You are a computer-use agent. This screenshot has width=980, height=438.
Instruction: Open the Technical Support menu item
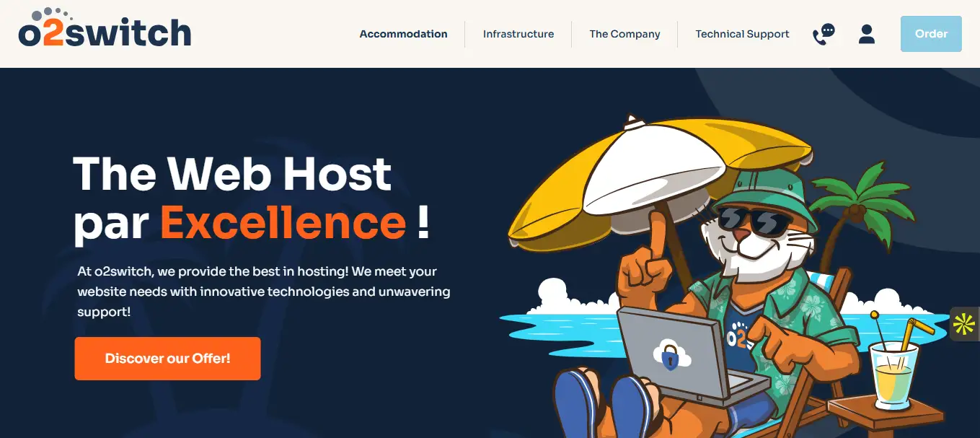pos(742,34)
